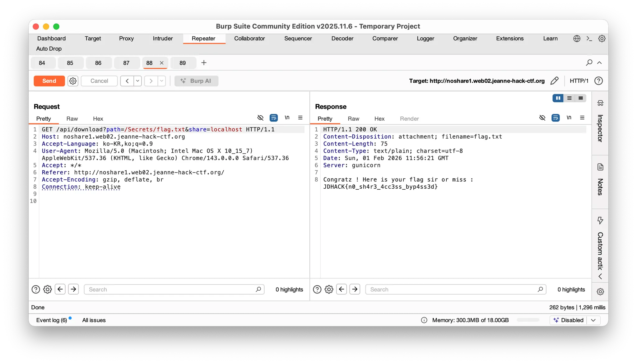
Task: Open the Notes side panel icon
Action: pos(600,167)
